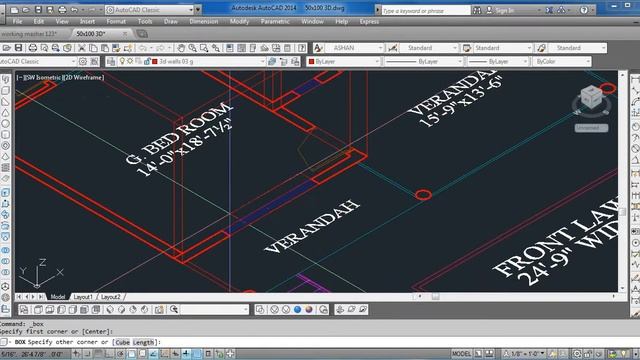Viewport: 640px width, 360px height.
Task: Open the ByLayer color control with red swatch
Action: 344,62
